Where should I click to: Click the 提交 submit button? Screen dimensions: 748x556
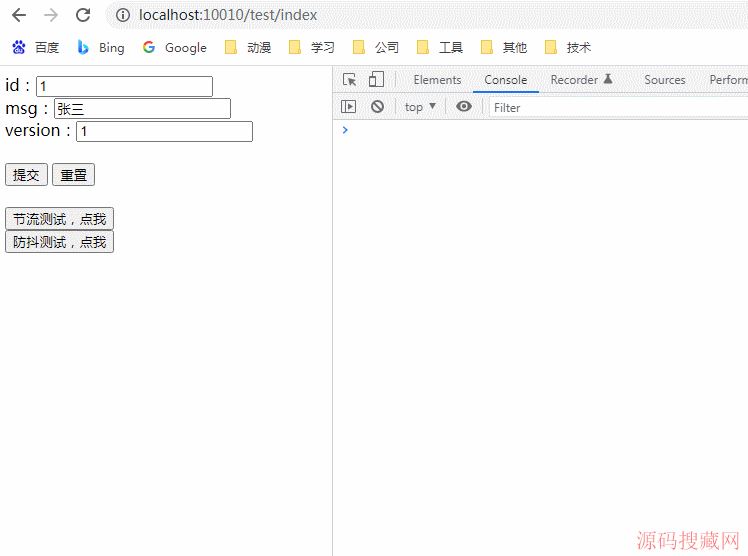pos(26,175)
